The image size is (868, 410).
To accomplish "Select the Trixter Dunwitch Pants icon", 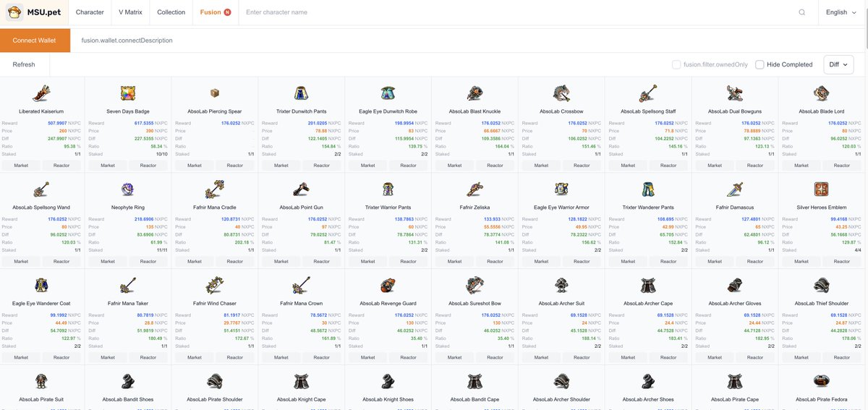I will pos(302,93).
